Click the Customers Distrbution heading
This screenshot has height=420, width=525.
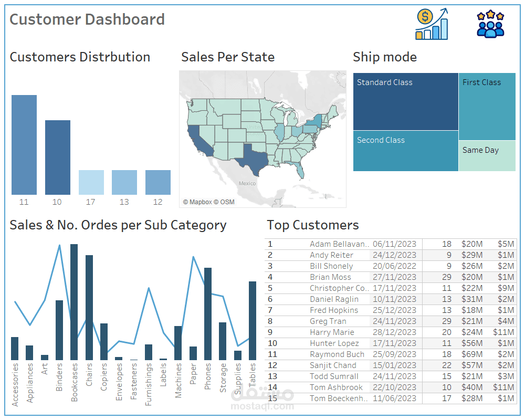[x=80, y=57]
